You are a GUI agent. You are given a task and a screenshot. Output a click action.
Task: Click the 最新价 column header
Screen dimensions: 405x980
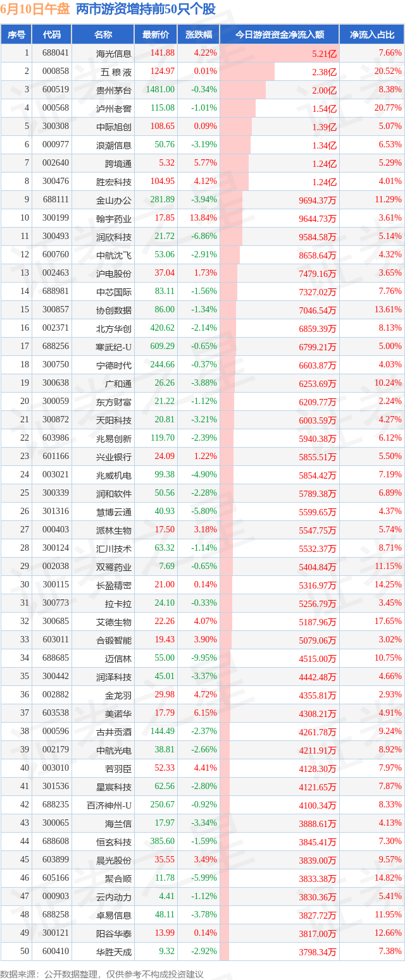pyautogui.click(x=156, y=35)
